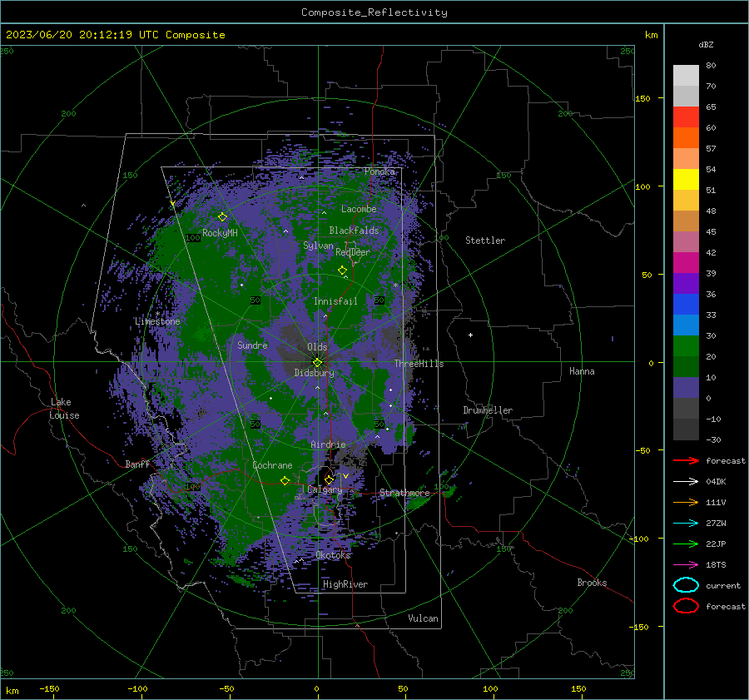Viewport: 749px width, 700px height.
Task: Click the Banff town label
Action: (137, 464)
